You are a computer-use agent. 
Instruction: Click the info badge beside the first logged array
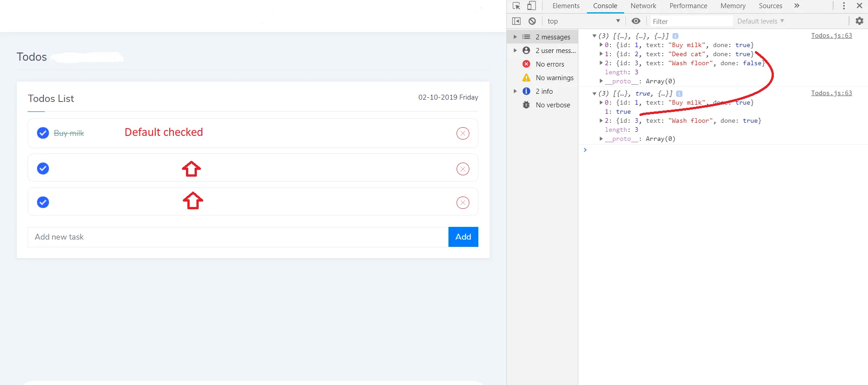(675, 36)
